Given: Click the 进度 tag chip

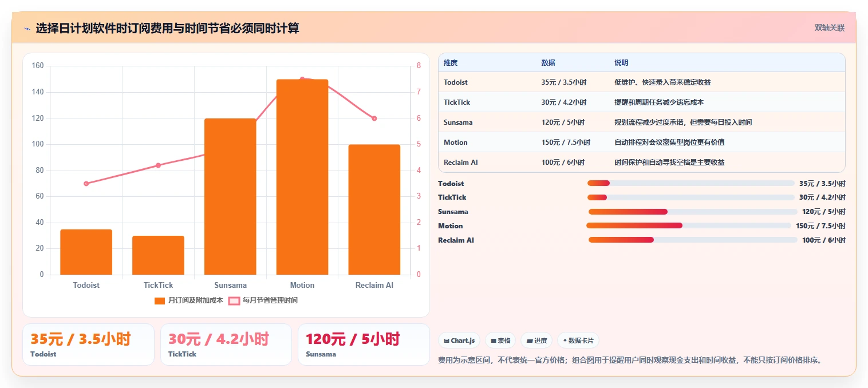Looking at the screenshot, I should tap(536, 341).
